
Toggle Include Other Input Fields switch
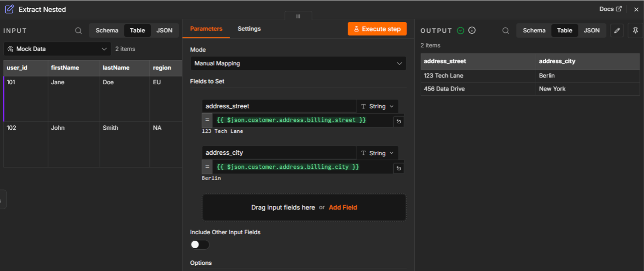[200, 244]
